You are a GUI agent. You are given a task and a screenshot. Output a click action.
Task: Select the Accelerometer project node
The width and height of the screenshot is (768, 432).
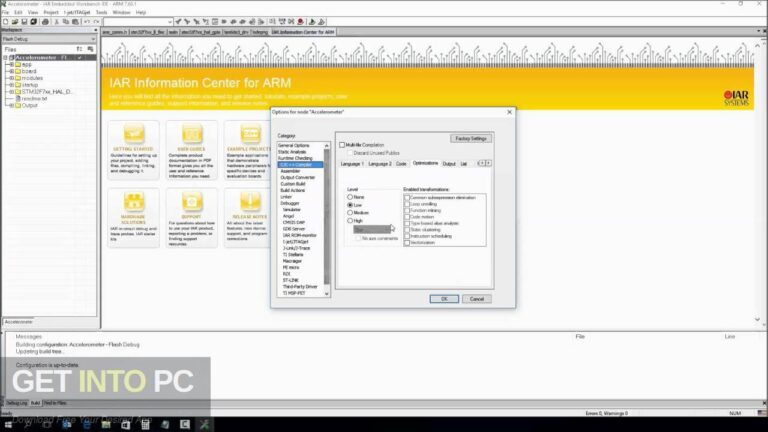(41, 58)
